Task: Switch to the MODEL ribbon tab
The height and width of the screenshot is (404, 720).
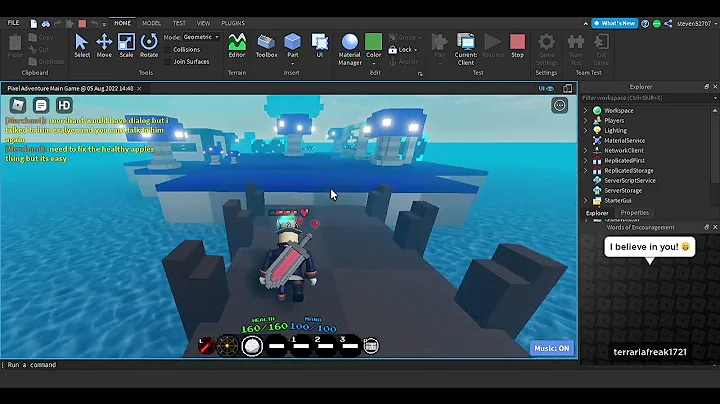Action: point(152,23)
